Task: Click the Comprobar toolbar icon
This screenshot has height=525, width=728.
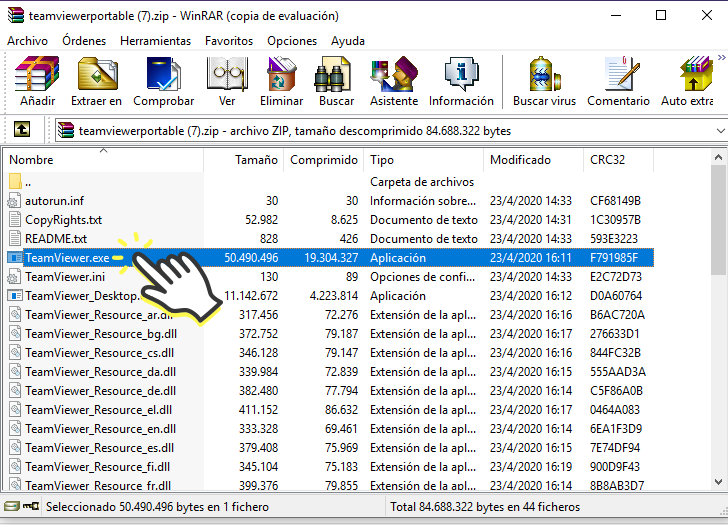Action: coord(163,74)
